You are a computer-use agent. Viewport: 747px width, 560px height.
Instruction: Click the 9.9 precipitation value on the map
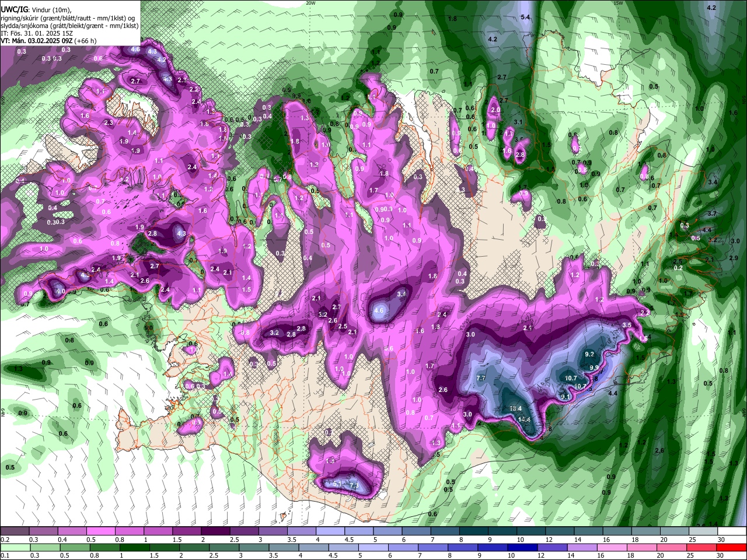(x=594, y=367)
